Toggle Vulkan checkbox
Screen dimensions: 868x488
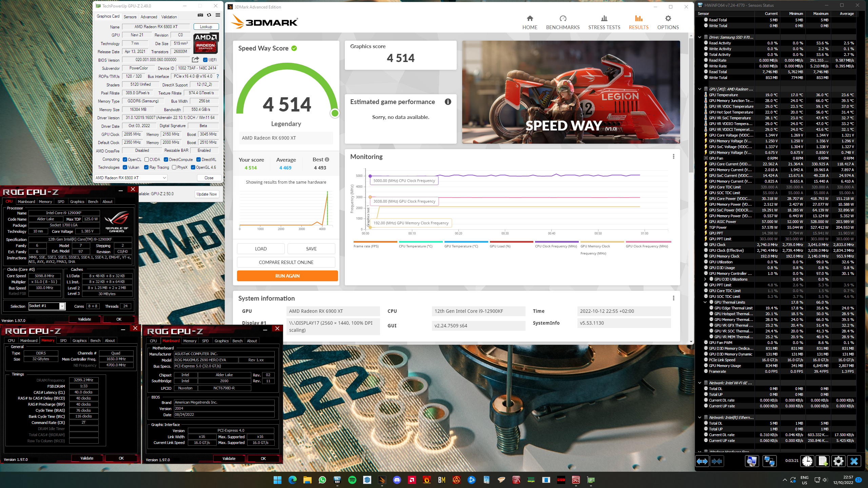125,167
